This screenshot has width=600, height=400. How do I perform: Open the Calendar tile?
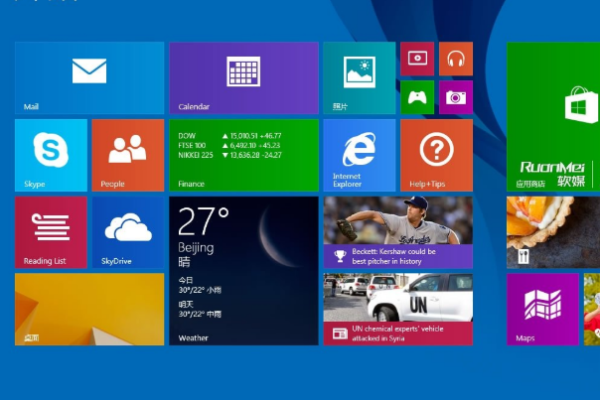click(244, 78)
